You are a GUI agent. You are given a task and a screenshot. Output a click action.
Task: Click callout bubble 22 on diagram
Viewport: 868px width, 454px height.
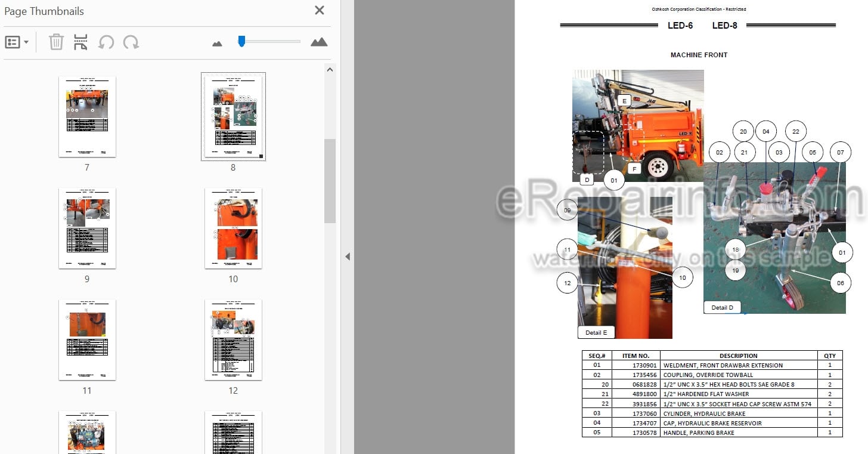tap(795, 132)
